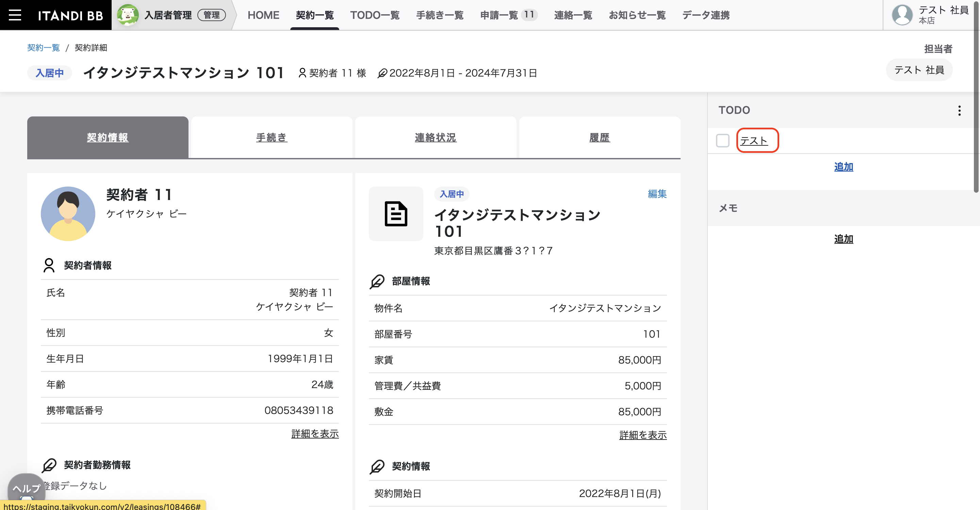Select the 契約情報 tab
The image size is (980, 510).
point(108,138)
